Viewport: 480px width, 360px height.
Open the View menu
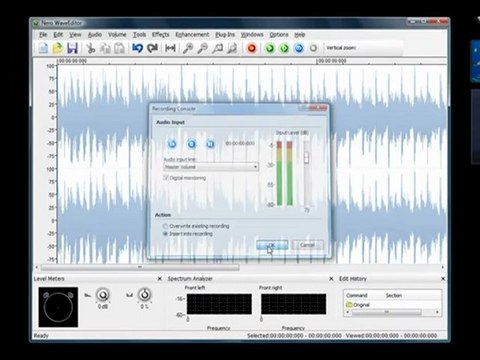coord(75,34)
